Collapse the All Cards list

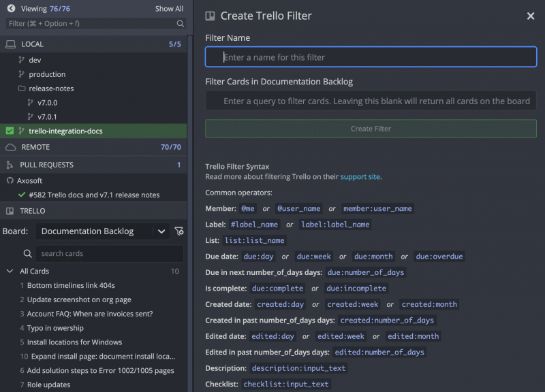click(10, 271)
